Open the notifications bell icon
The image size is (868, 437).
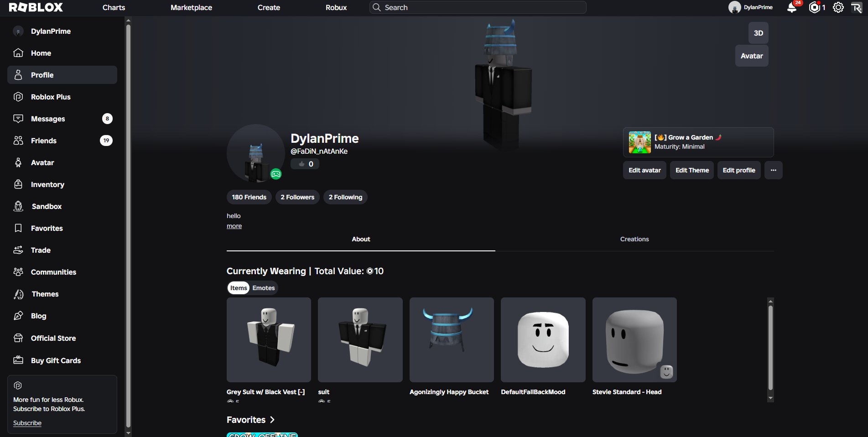[792, 8]
